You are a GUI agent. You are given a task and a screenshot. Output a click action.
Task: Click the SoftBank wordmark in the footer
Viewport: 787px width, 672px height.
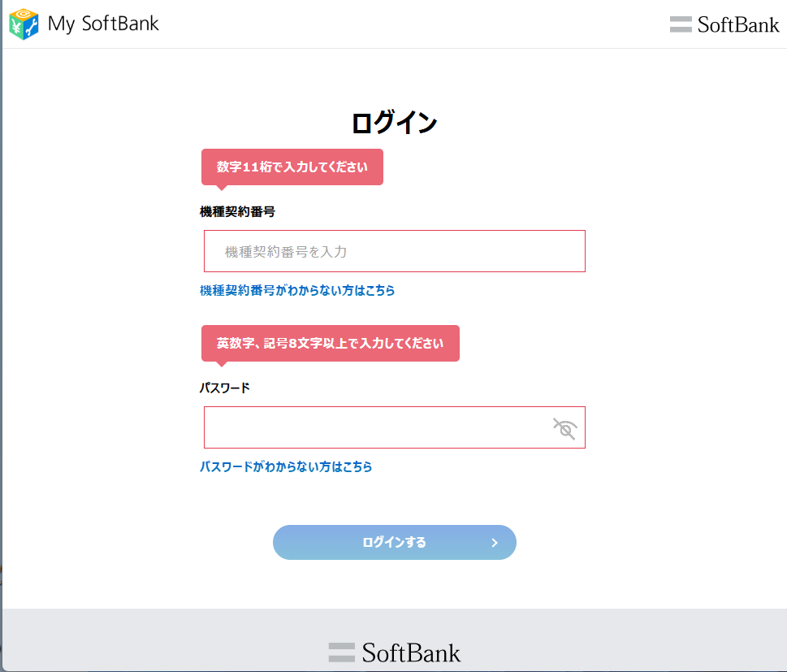click(411, 652)
